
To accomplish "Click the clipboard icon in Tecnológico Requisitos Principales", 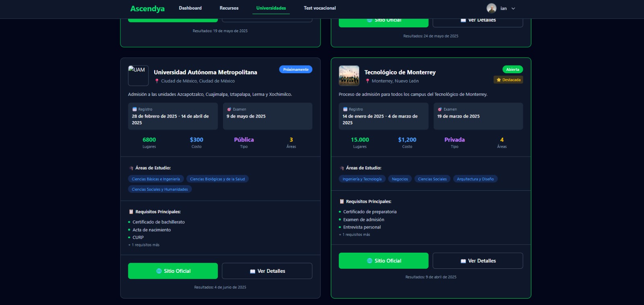I will [x=342, y=202].
